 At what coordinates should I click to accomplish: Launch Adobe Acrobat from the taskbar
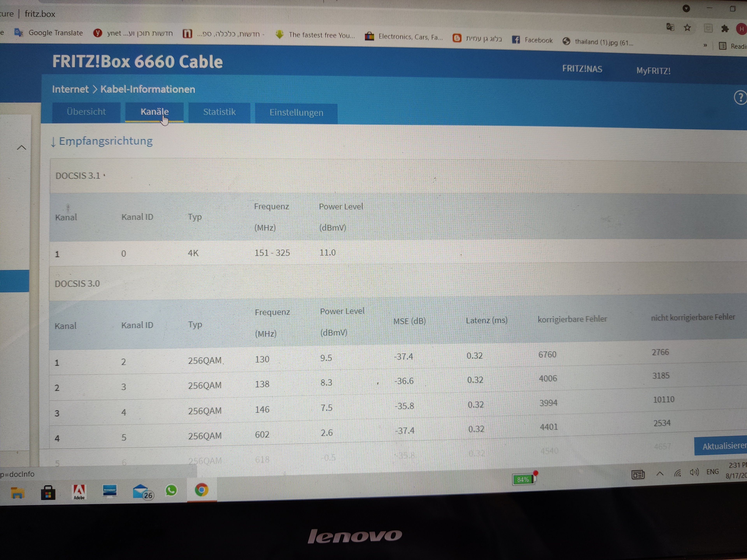coord(79,492)
